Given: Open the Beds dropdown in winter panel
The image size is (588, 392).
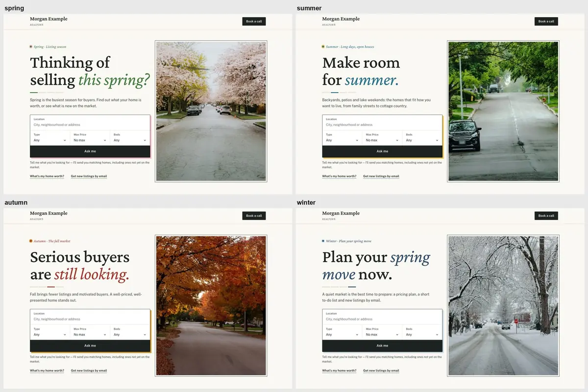Looking at the screenshot, I should tap(422, 332).
